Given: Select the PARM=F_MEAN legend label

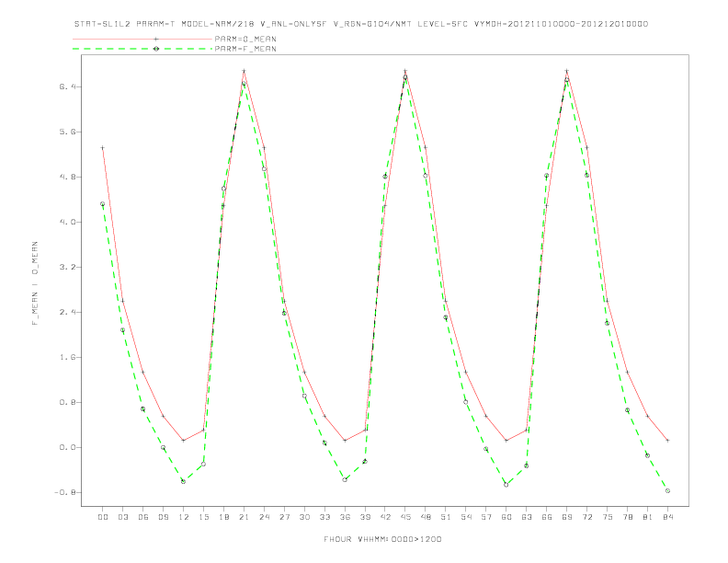Looking at the screenshot, I should click(245, 49).
